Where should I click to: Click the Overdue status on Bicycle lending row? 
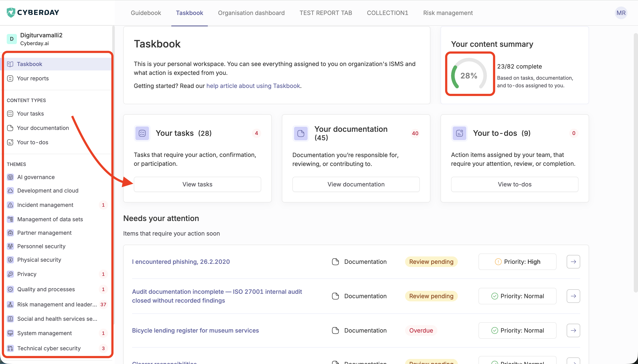click(421, 330)
